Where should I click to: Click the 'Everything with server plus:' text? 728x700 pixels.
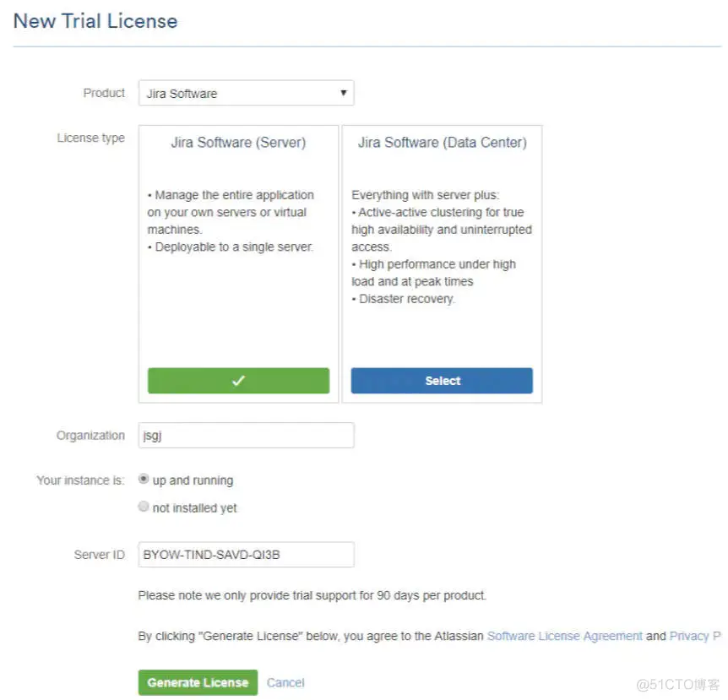click(426, 195)
